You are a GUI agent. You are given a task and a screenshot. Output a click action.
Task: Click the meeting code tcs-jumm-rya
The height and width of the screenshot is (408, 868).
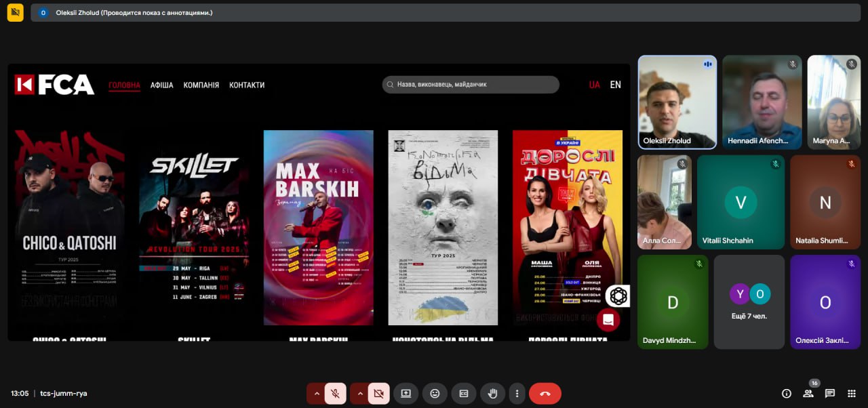coord(64,393)
